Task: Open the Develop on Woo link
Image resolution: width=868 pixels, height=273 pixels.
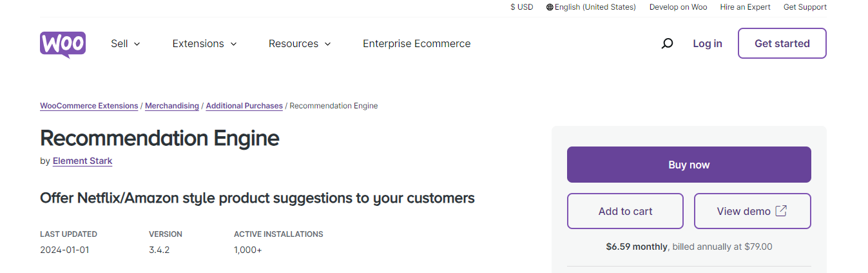Action: click(678, 7)
